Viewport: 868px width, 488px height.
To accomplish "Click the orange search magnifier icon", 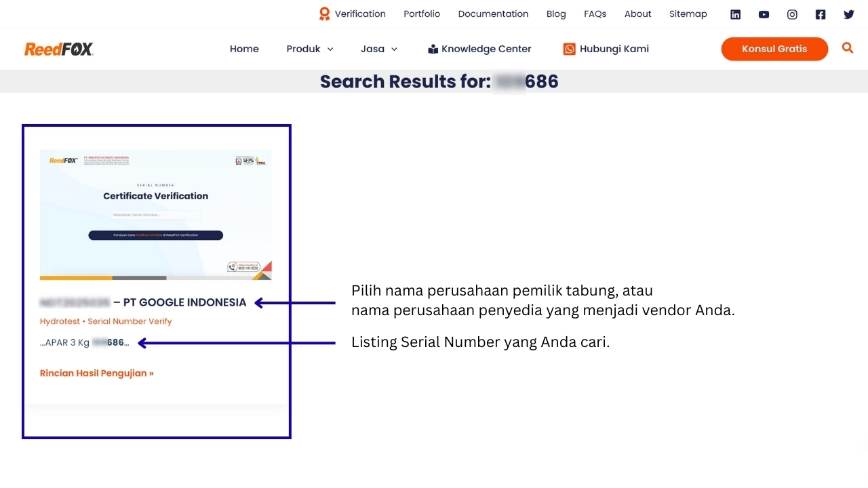I will click(848, 47).
